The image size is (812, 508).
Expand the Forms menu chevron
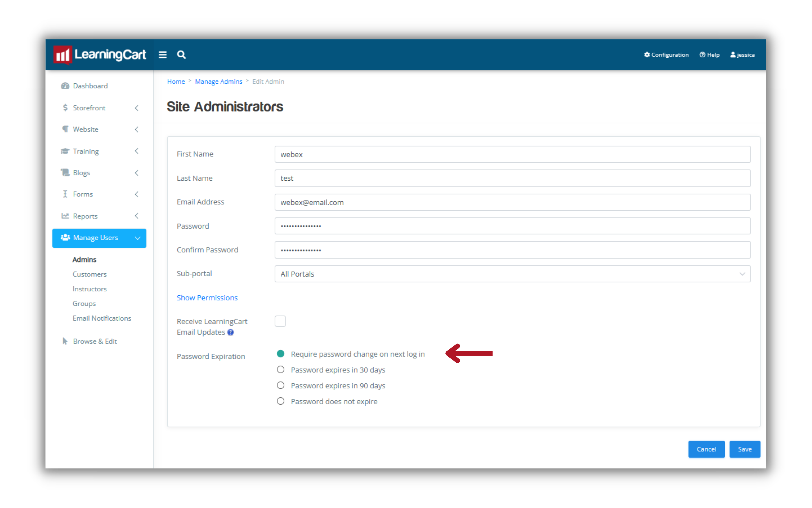[137, 194]
